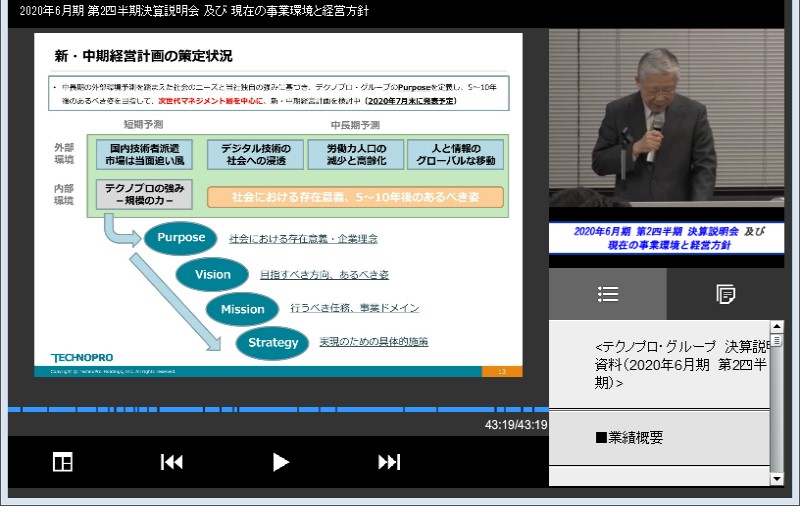Click the orange 社会における存在意義 bar

coord(356,197)
